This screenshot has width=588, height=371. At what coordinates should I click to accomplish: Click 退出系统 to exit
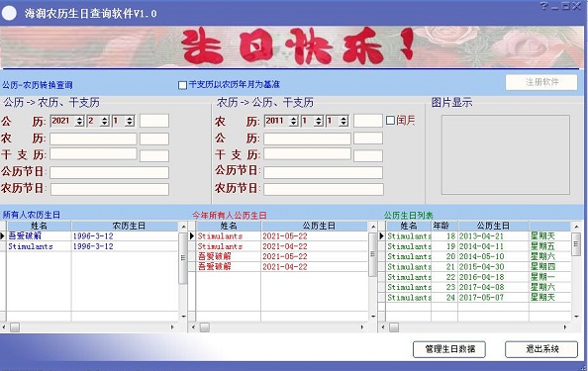(x=541, y=349)
